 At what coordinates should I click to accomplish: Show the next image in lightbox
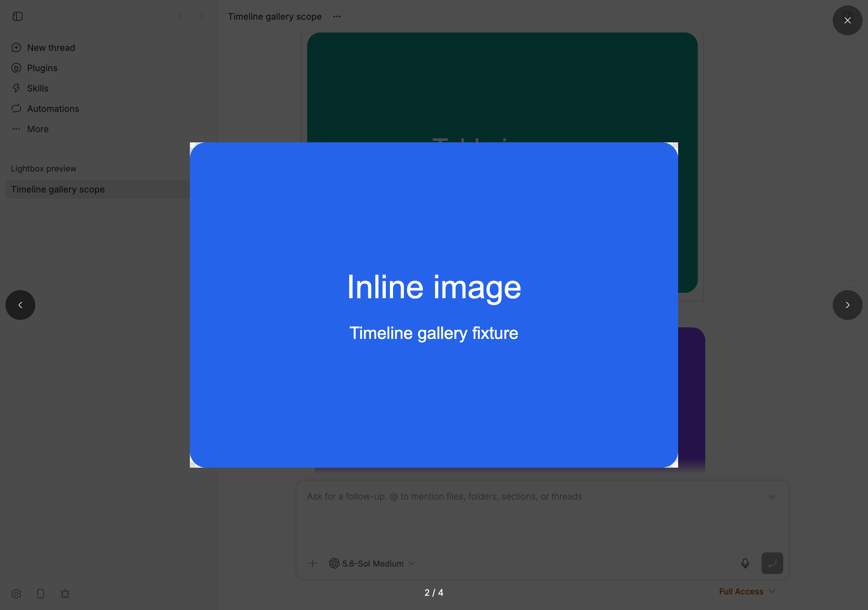pos(847,305)
